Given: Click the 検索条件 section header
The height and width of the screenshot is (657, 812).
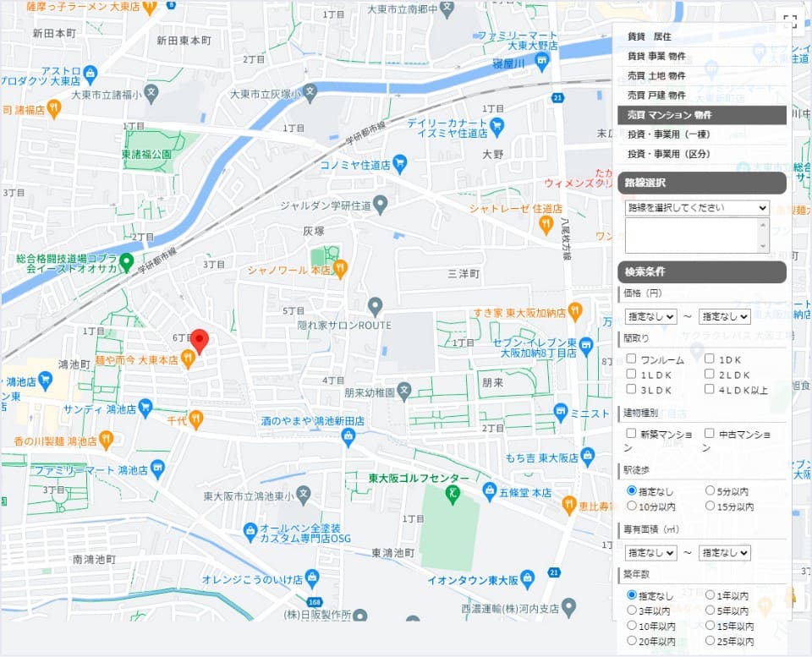Looking at the screenshot, I should [702, 271].
